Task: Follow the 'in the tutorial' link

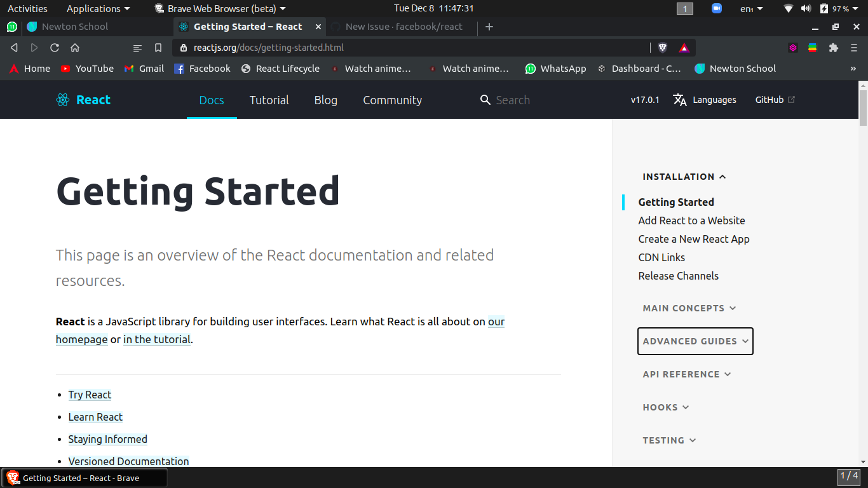Action: 156,339
